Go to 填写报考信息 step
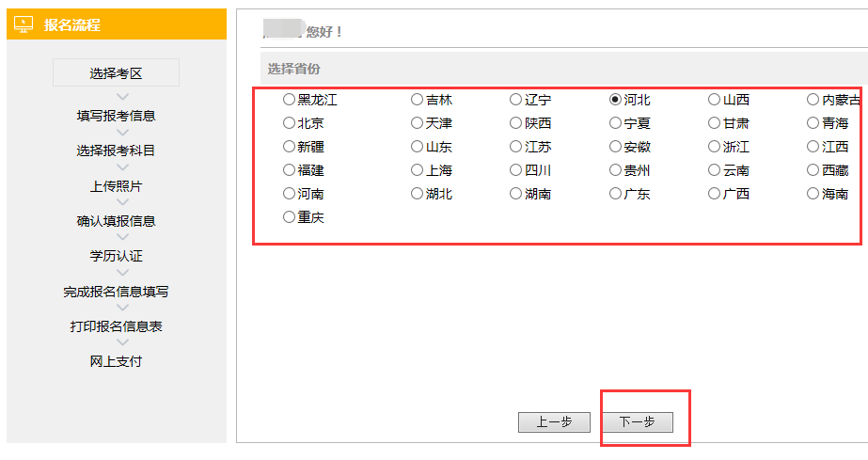The height and width of the screenshot is (460, 868). click(x=116, y=116)
